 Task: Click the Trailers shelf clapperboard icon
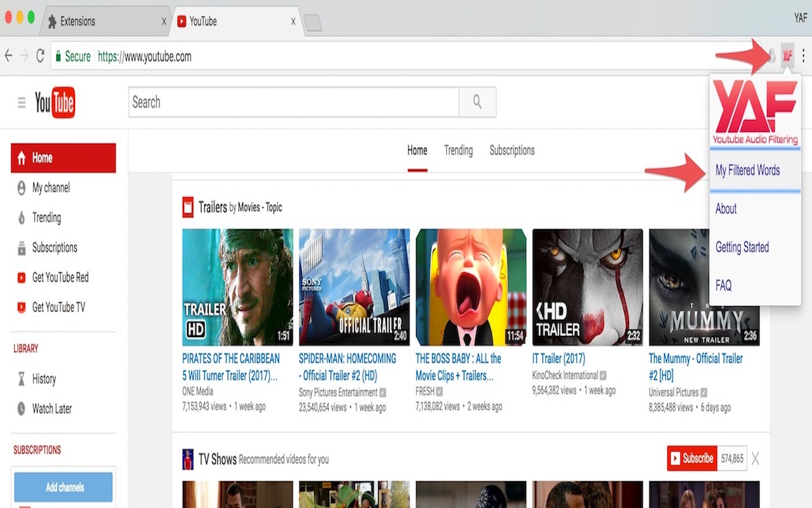188,207
